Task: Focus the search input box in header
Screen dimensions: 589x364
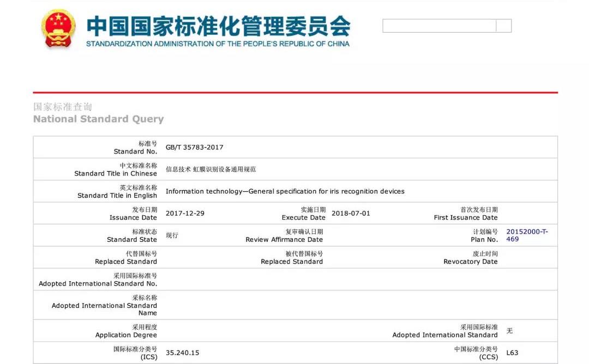Action: point(439,26)
